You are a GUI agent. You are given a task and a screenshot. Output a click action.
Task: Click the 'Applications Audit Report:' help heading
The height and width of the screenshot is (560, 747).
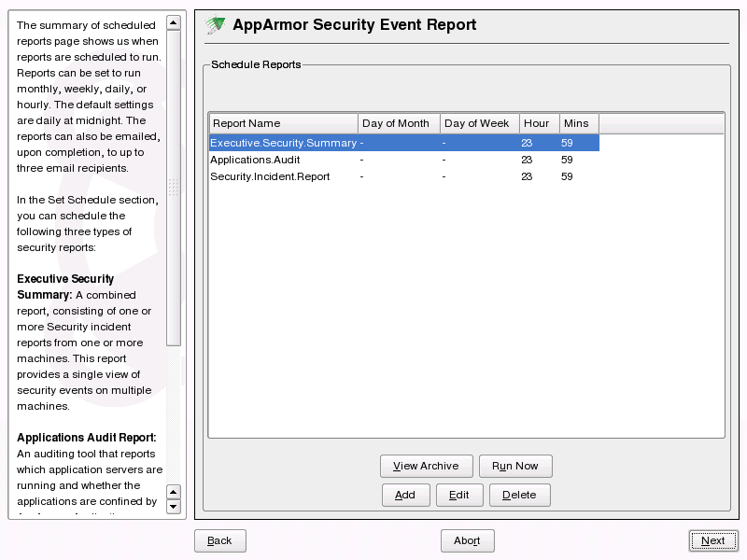[x=87, y=438]
